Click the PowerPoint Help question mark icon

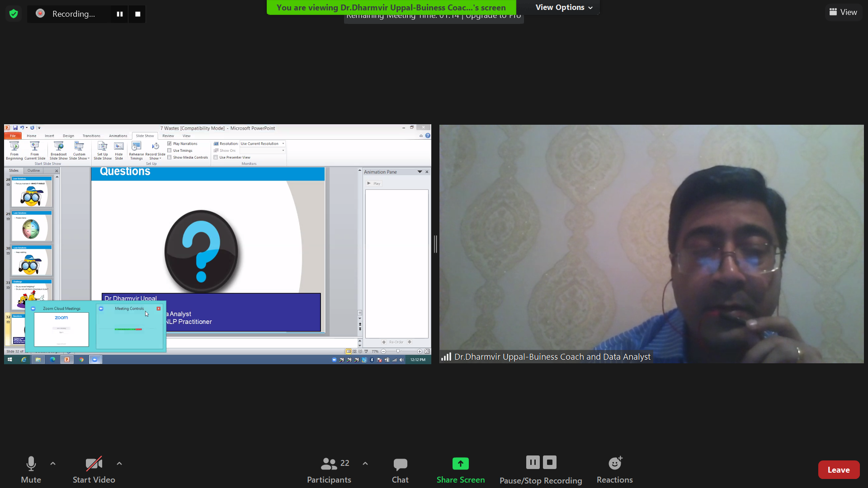pyautogui.click(x=428, y=136)
